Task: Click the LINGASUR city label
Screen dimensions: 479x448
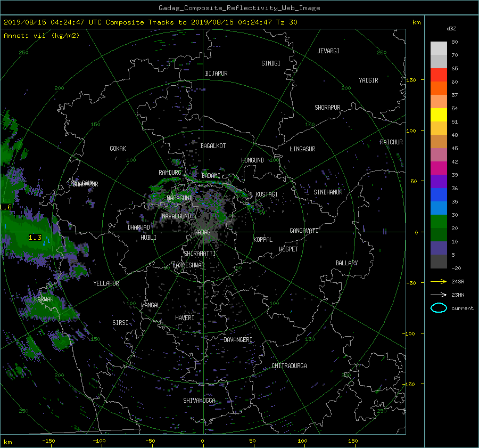Action: click(x=302, y=149)
